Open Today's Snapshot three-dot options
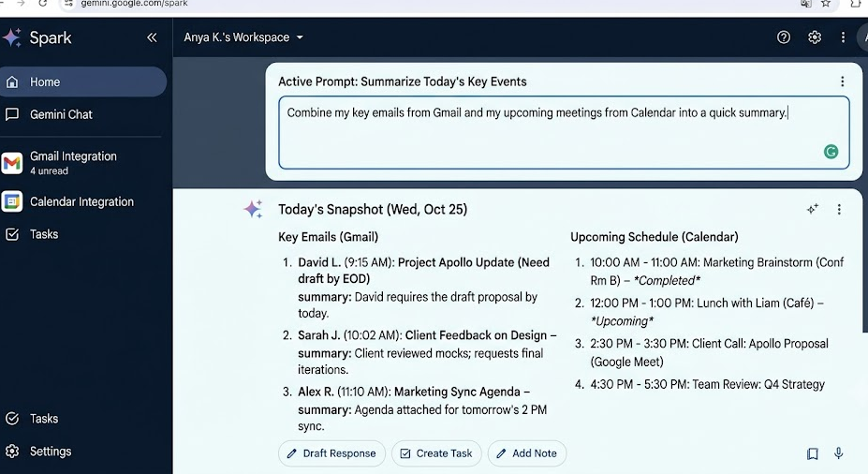The height and width of the screenshot is (474, 868). click(839, 209)
